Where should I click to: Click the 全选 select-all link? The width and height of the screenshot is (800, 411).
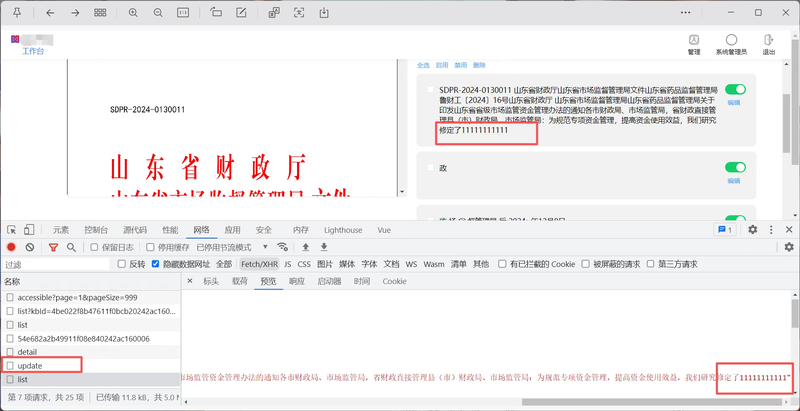[x=423, y=65]
